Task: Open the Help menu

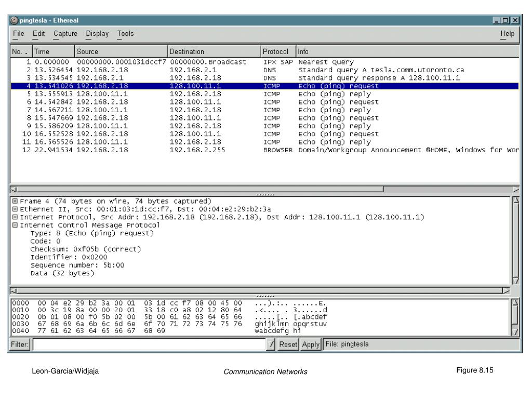Action: pyautogui.click(x=507, y=34)
